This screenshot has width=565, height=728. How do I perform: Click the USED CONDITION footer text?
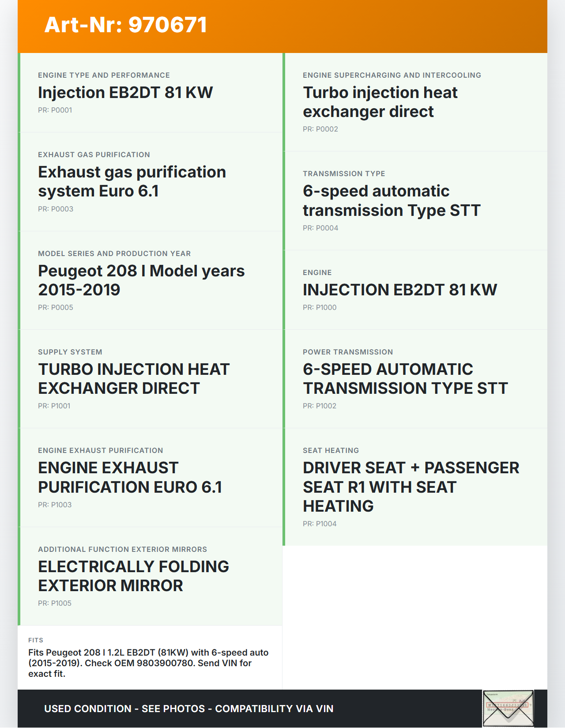(x=188, y=709)
